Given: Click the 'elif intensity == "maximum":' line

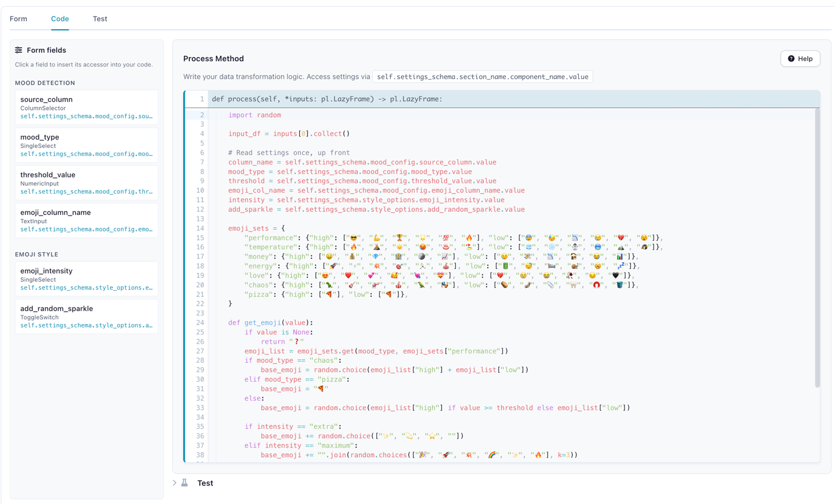Looking at the screenshot, I should (x=301, y=446).
